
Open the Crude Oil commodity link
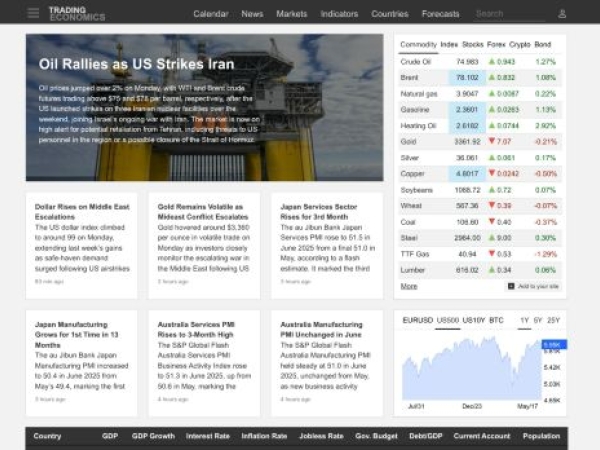point(416,62)
